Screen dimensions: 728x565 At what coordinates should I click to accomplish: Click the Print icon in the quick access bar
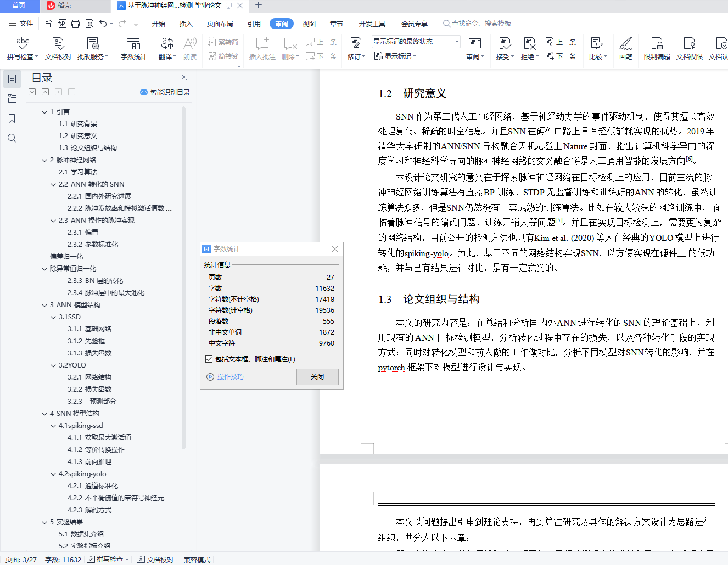[75, 24]
